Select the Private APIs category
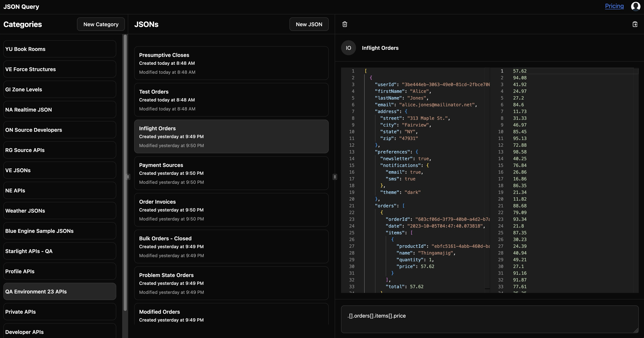Image resolution: width=644 pixels, height=338 pixels. [60, 312]
